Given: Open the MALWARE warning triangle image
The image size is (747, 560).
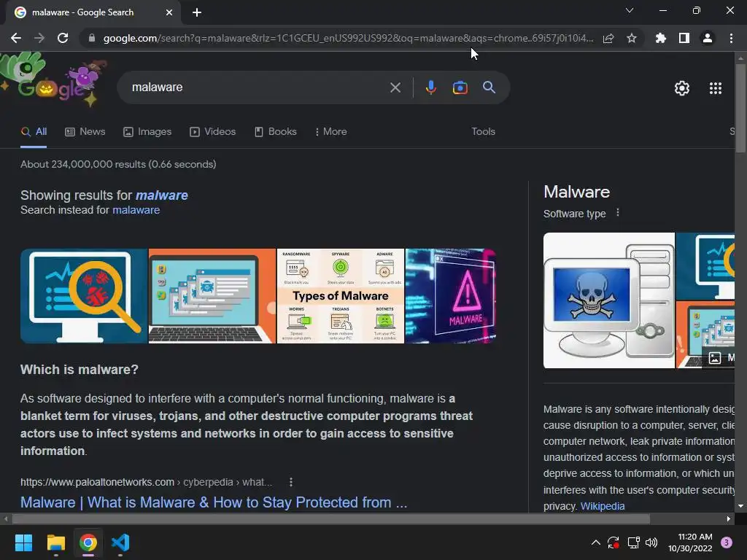Looking at the screenshot, I should click(450, 296).
